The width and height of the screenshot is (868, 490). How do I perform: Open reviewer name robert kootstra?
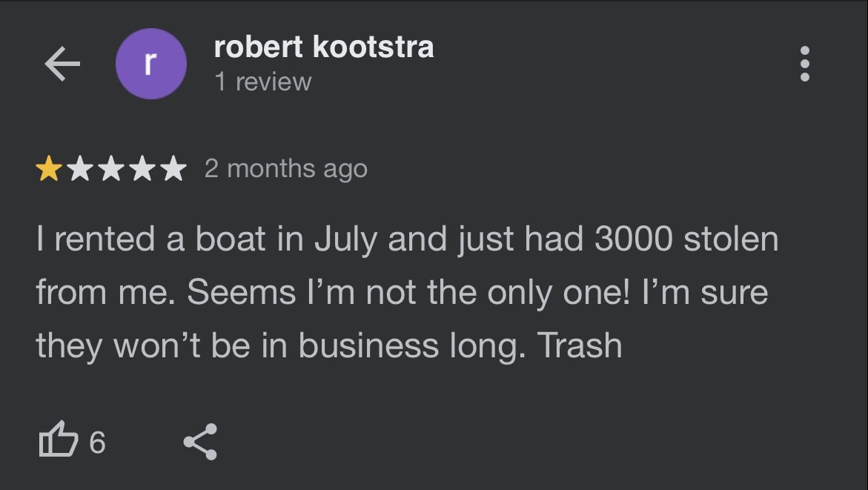point(324,47)
